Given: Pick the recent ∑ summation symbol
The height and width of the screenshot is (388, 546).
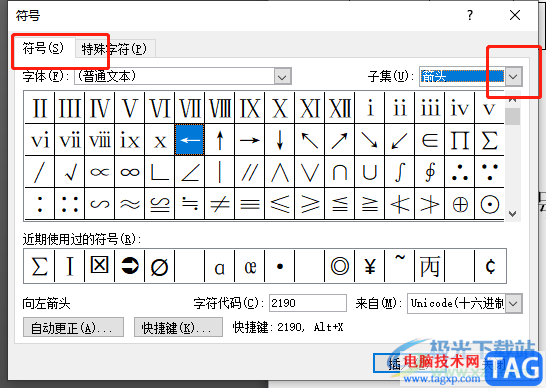Looking at the screenshot, I should pos(39,266).
